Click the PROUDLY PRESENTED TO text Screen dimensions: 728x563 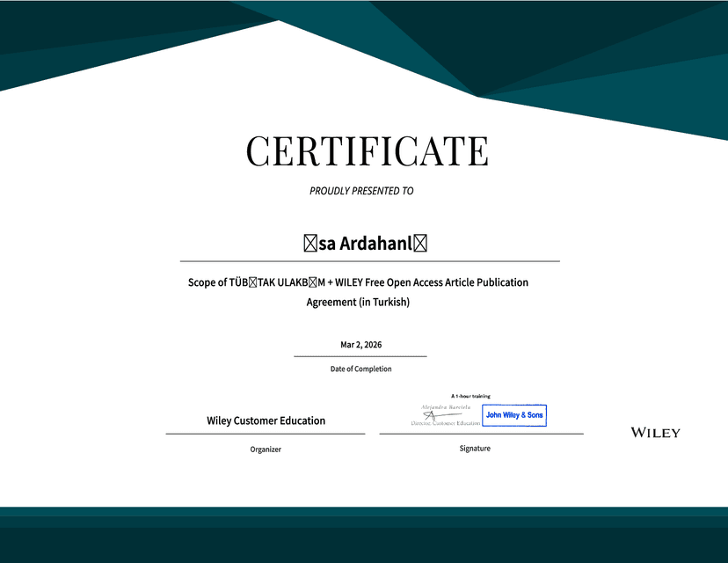point(361,191)
